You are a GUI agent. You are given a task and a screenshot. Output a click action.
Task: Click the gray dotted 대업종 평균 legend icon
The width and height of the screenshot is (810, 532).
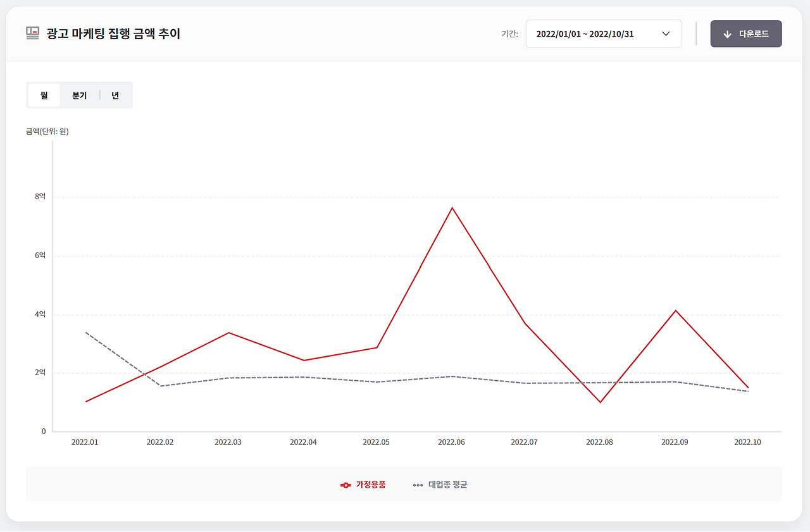click(x=417, y=485)
